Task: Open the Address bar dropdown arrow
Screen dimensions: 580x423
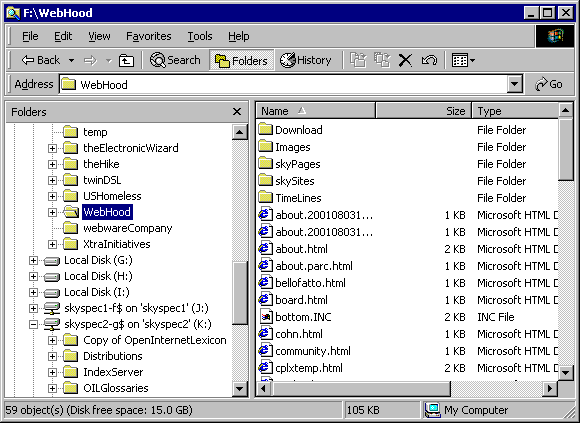Action: pyautogui.click(x=514, y=84)
